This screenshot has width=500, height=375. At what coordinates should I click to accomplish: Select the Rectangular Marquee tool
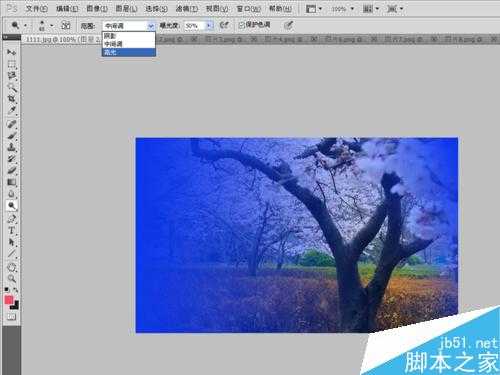11,64
